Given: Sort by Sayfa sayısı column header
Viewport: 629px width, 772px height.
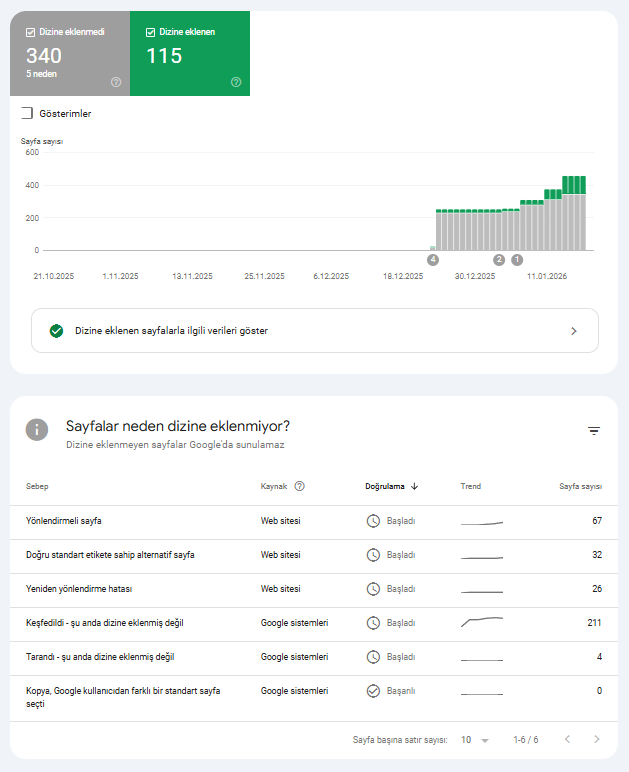Looking at the screenshot, I should click(x=580, y=486).
